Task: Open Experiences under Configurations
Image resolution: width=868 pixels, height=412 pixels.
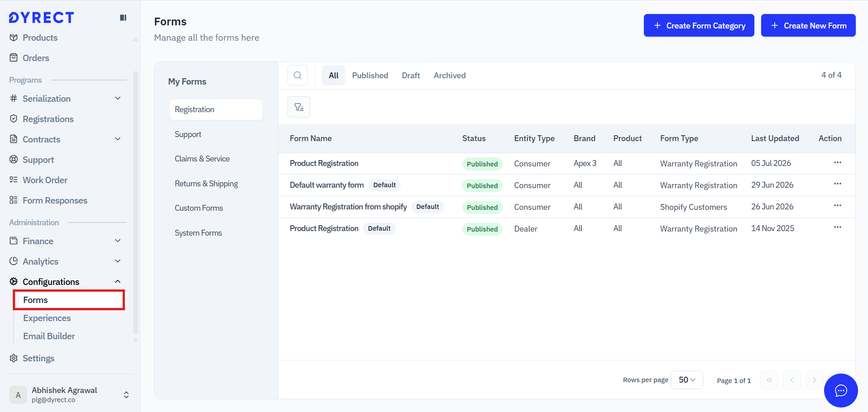Action: pos(47,318)
